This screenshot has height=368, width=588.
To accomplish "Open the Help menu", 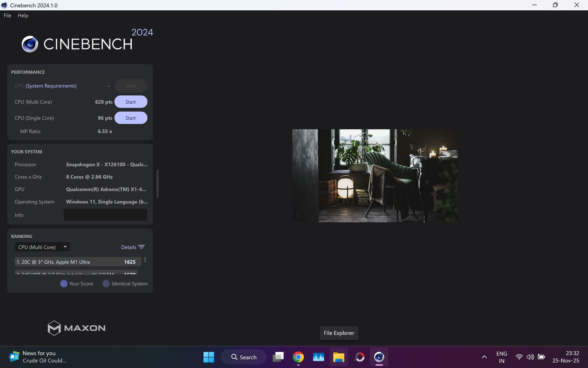I will pyautogui.click(x=23, y=15).
